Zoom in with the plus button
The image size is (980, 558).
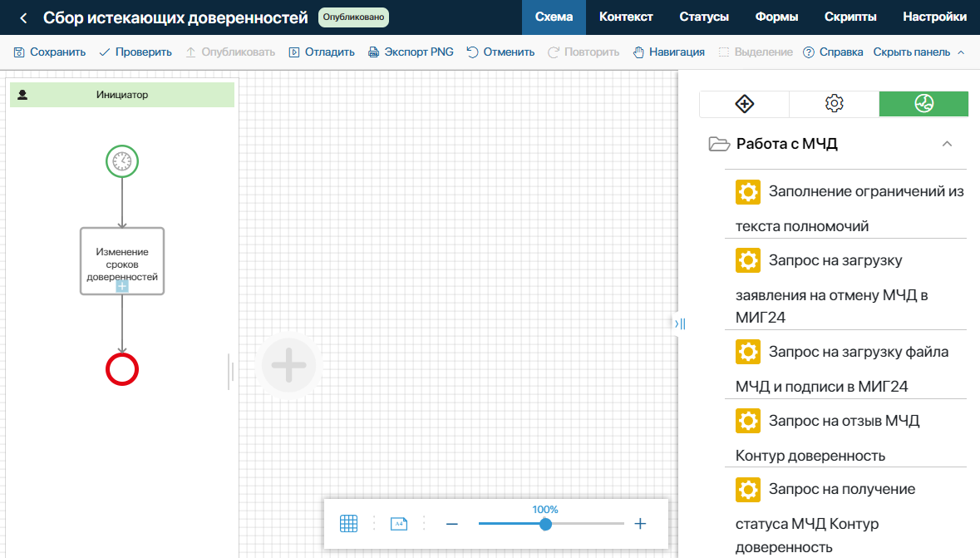click(x=640, y=524)
